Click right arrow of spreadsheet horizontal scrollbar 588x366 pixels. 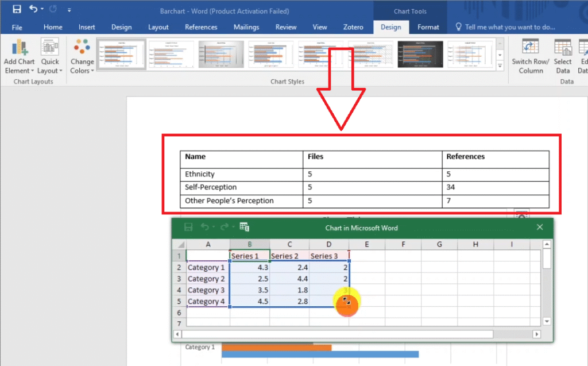click(x=536, y=334)
